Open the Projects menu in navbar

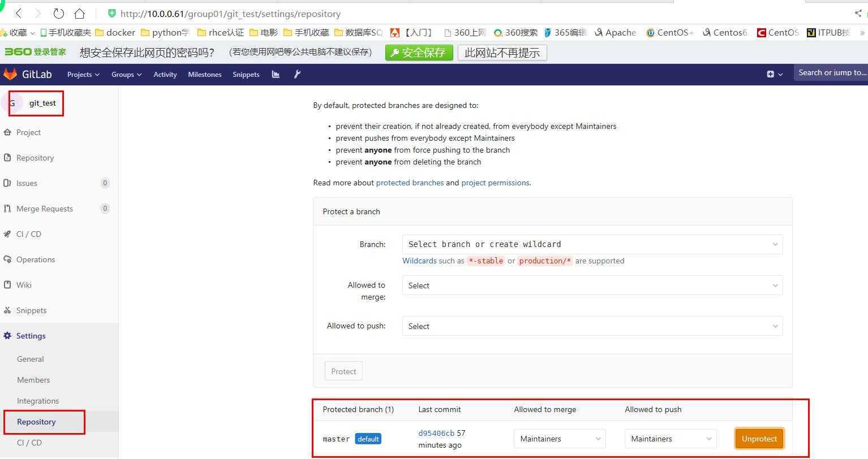click(x=83, y=74)
